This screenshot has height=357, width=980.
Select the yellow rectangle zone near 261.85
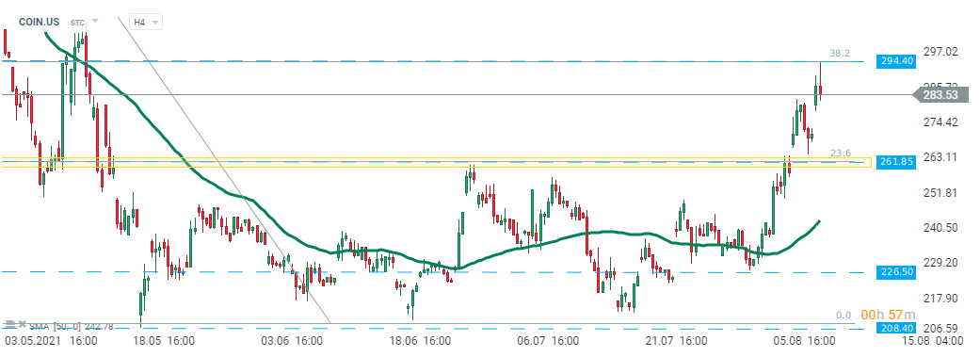(x=436, y=163)
